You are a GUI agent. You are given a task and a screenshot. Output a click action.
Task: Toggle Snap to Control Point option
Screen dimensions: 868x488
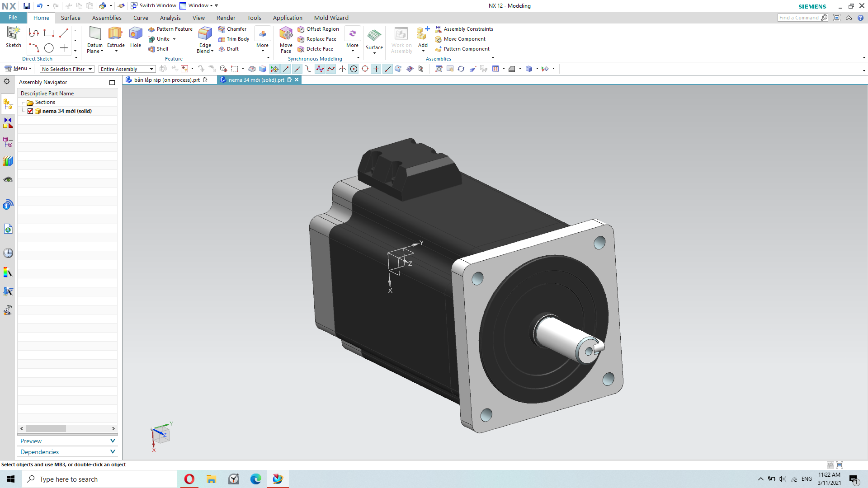point(308,69)
